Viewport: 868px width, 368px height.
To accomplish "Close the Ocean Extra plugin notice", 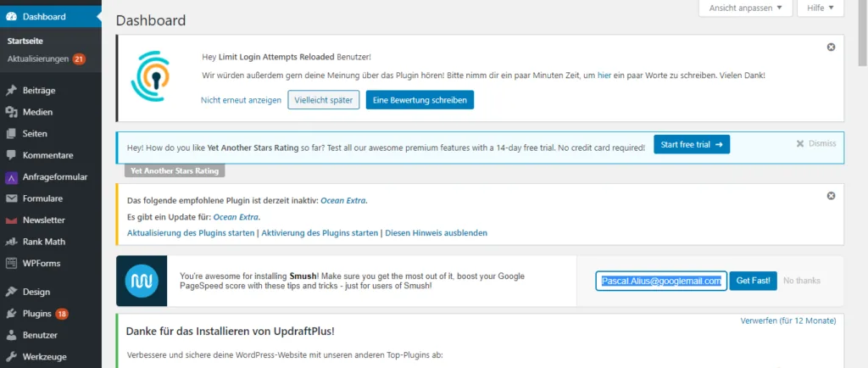I will 831,196.
